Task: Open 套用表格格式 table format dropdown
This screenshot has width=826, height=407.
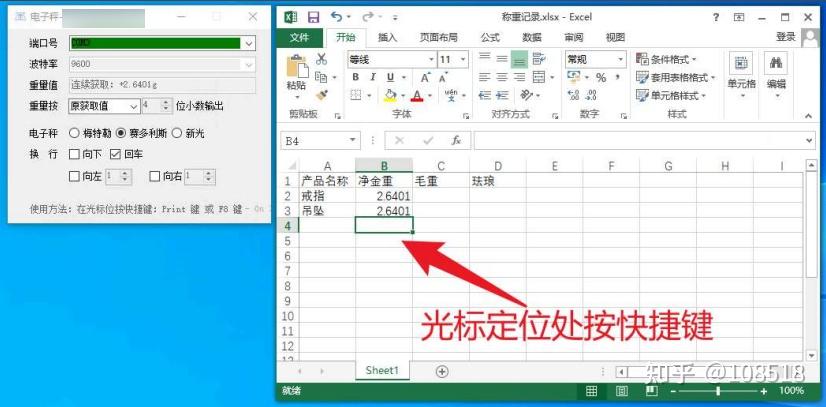Action: 676,77
